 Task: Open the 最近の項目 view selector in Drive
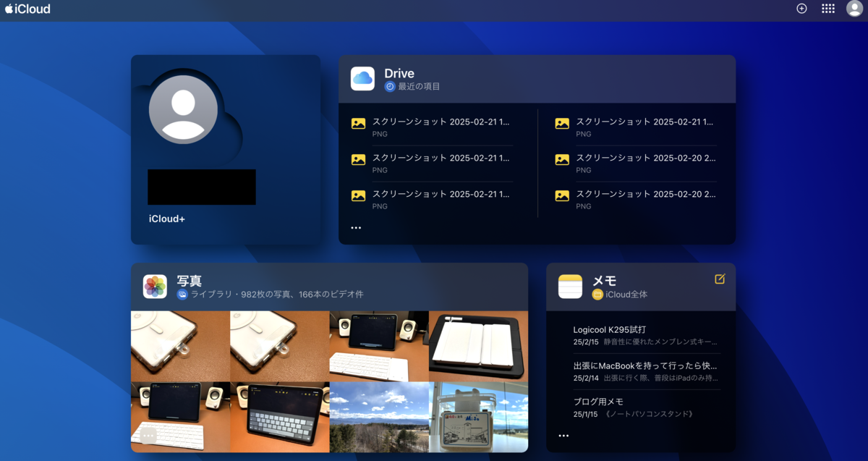412,86
